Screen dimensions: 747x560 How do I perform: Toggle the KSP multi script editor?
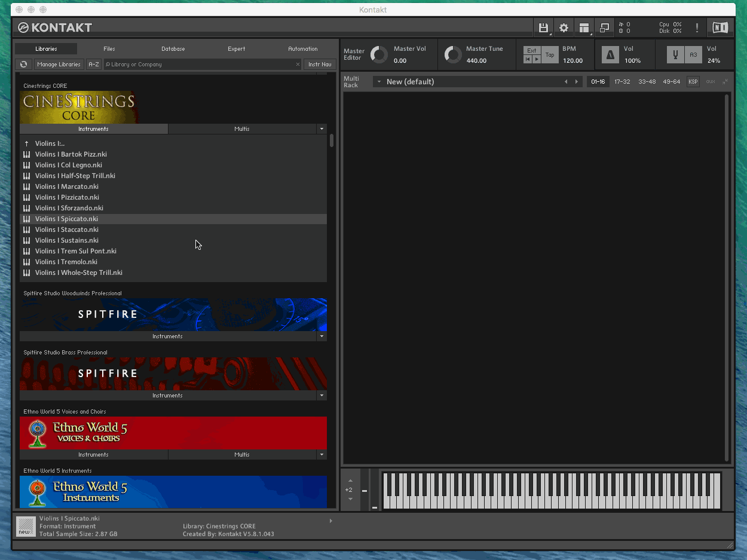click(x=693, y=82)
